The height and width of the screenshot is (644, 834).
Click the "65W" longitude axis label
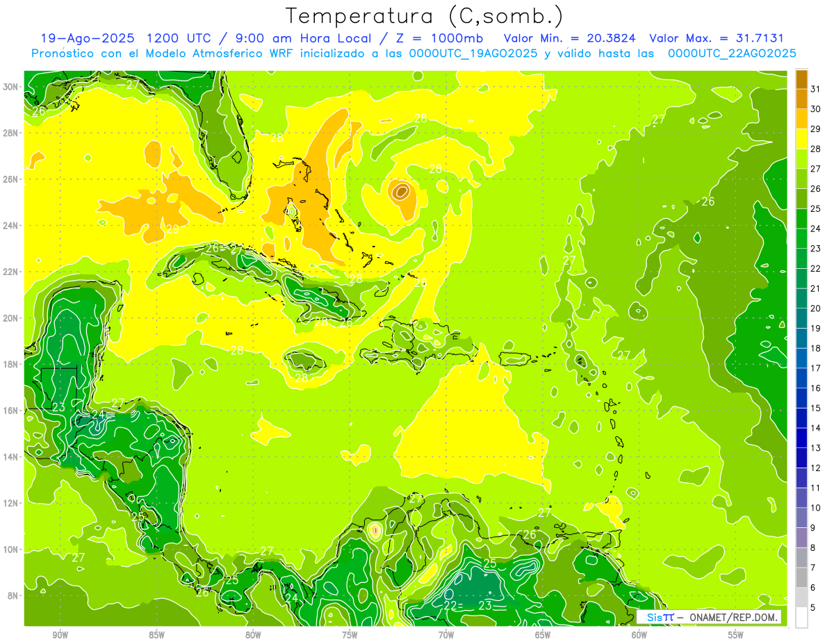(543, 635)
